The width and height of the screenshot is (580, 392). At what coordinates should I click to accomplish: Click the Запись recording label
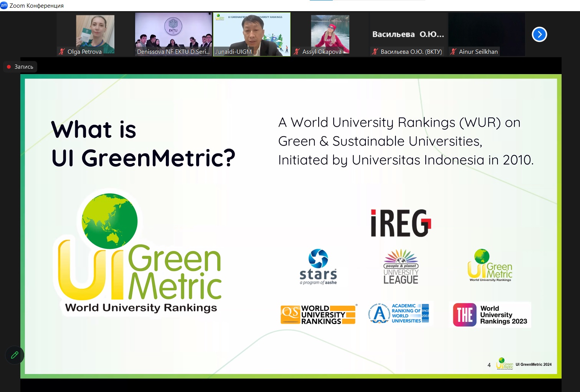click(24, 67)
